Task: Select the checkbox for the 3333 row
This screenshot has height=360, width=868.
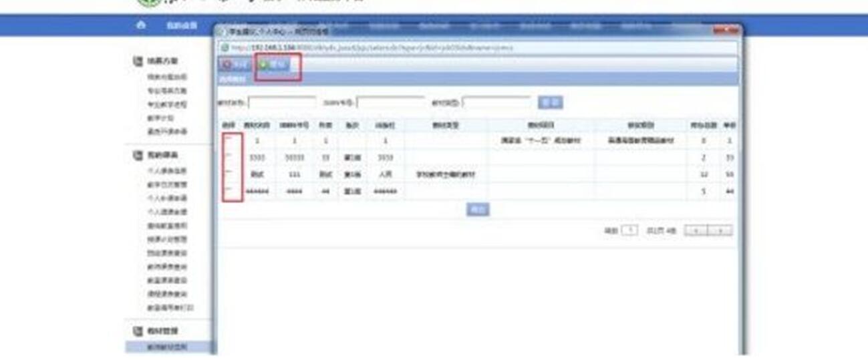Action: pos(229,158)
